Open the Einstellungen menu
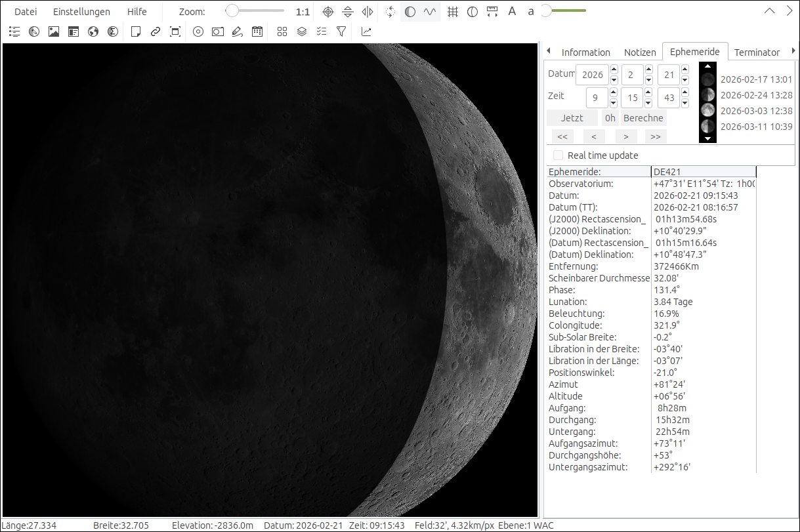The height and width of the screenshot is (532, 800). tap(81, 12)
